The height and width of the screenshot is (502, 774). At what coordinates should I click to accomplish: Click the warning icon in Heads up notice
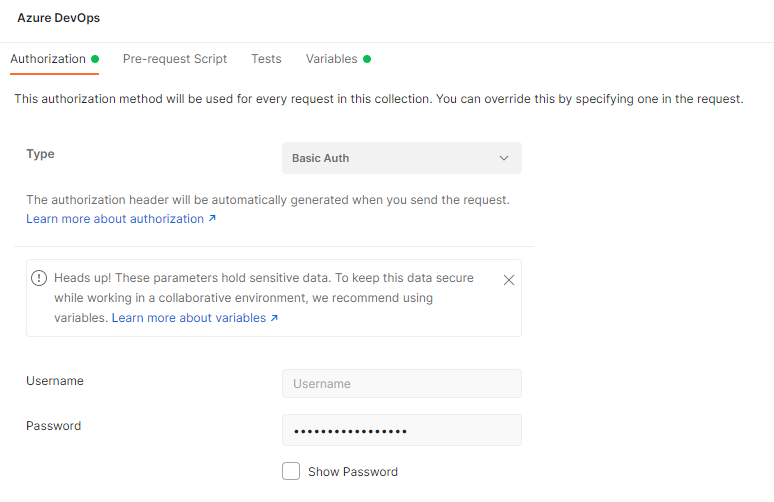tap(39, 278)
